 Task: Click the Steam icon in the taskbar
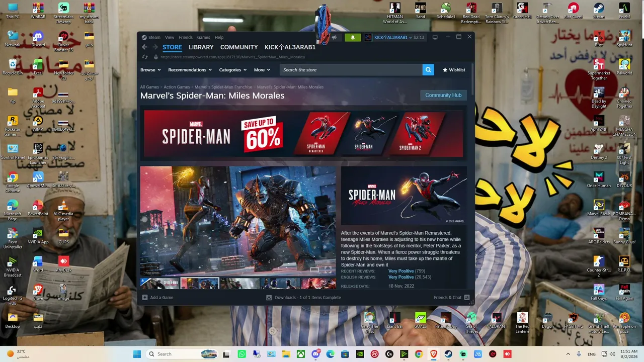coord(448,354)
